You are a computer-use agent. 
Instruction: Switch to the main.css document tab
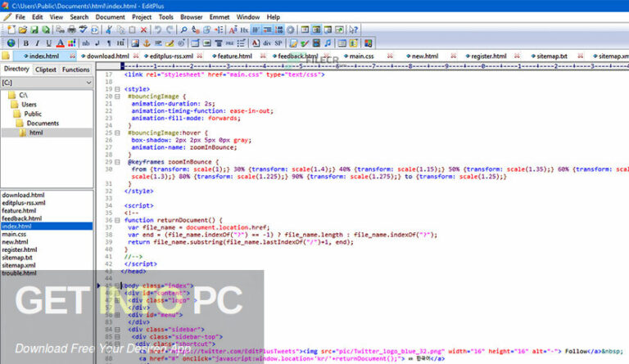pyautogui.click(x=361, y=56)
